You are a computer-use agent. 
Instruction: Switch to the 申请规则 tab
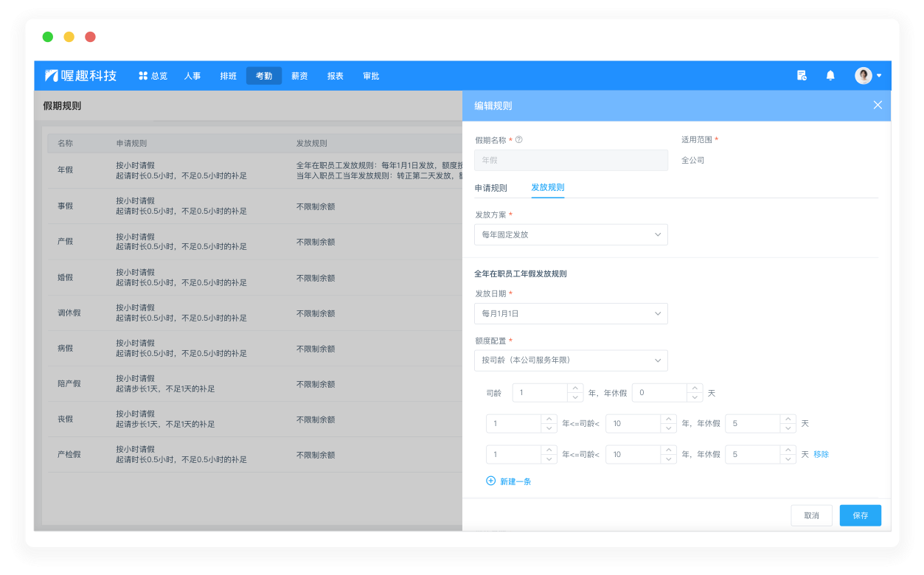[x=490, y=188]
